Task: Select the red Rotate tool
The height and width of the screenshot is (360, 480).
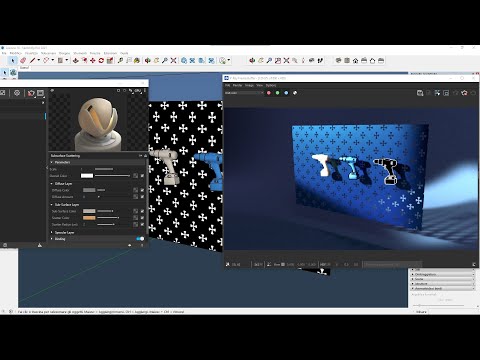Action: click(x=101, y=61)
